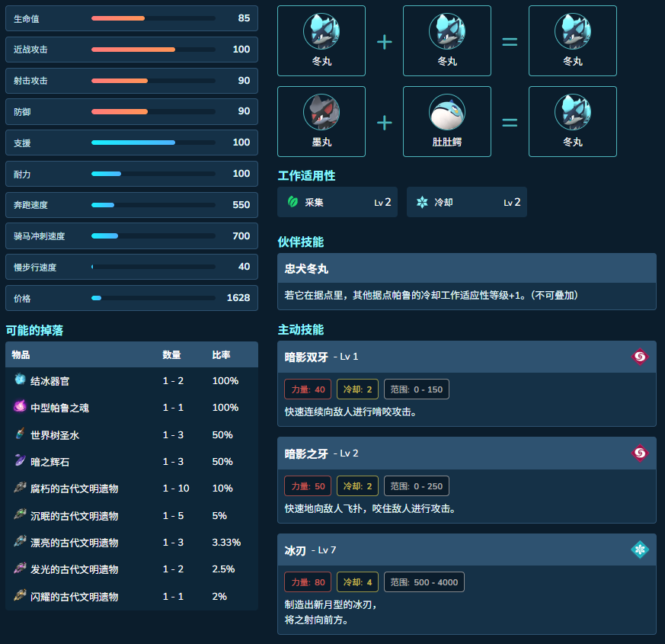Click the 世界树圣水 item icon
665x644 pixels.
click(20, 434)
